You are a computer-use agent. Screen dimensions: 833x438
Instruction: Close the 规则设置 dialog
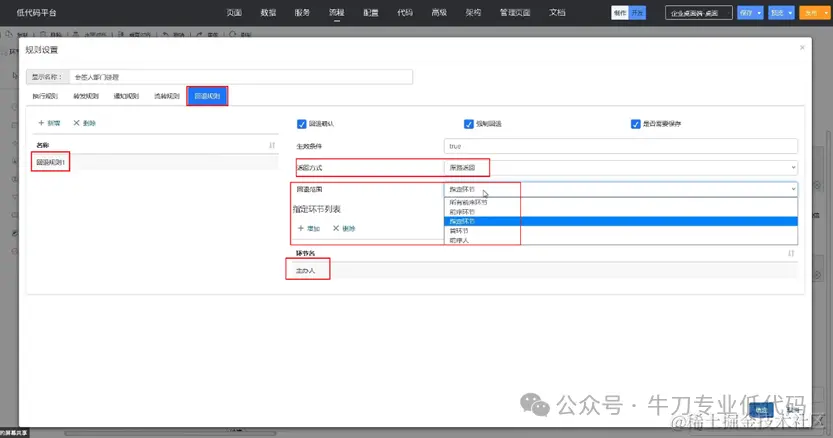(802, 48)
